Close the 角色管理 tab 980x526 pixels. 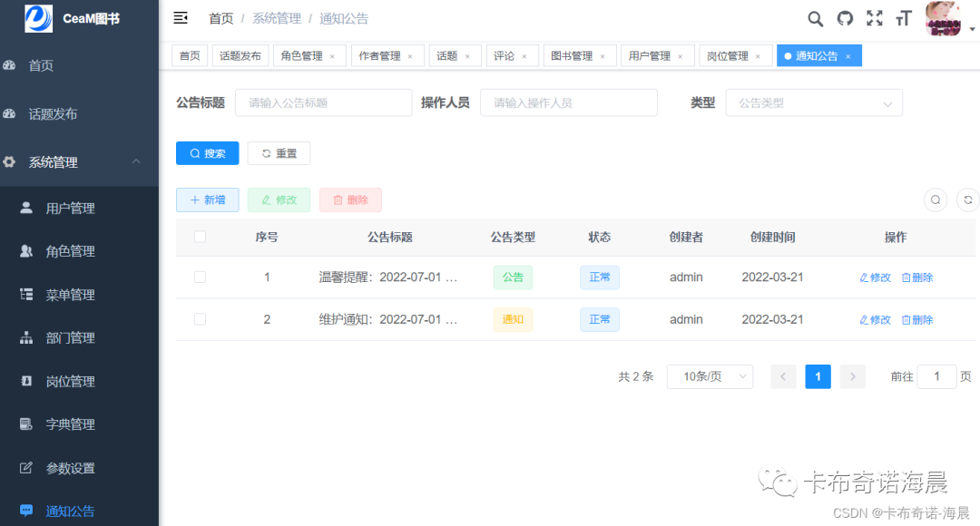pyautogui.click(x=332, y=56)
